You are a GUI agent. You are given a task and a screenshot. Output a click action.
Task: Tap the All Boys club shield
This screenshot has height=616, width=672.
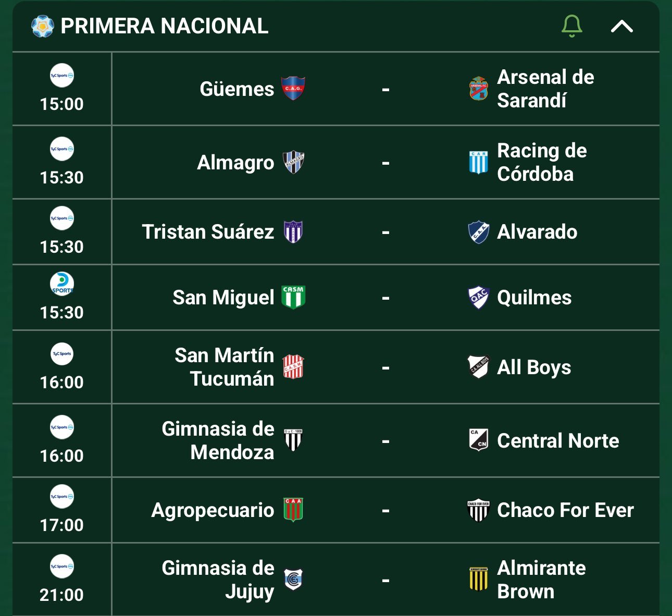(478, 367)
